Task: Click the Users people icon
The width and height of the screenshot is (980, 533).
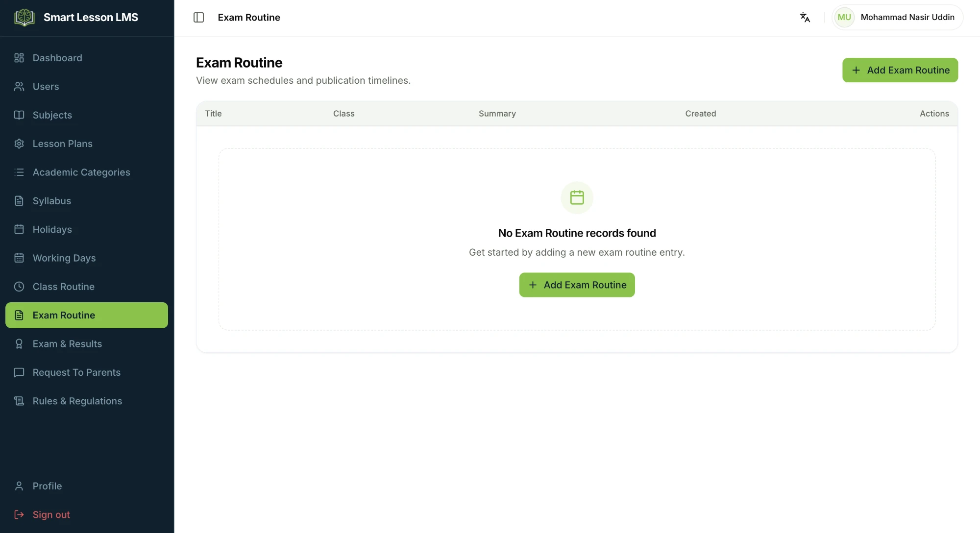Action: click(x=19, y=87)
